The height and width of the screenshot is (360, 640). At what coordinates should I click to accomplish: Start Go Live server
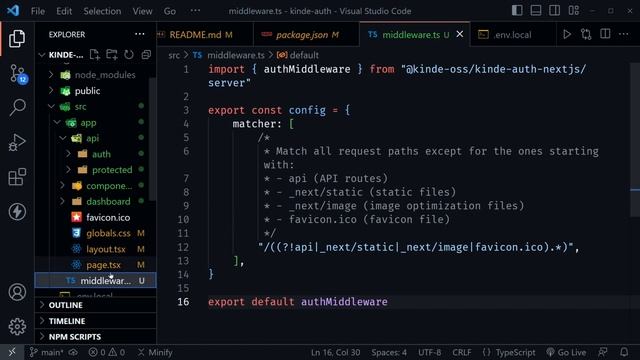[566, 352]
